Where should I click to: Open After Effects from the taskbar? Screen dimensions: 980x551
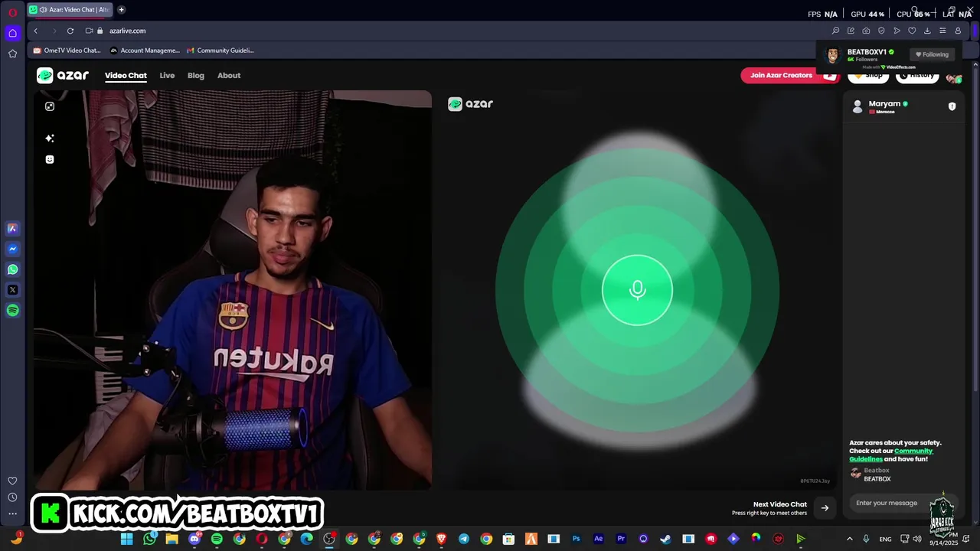599,539
